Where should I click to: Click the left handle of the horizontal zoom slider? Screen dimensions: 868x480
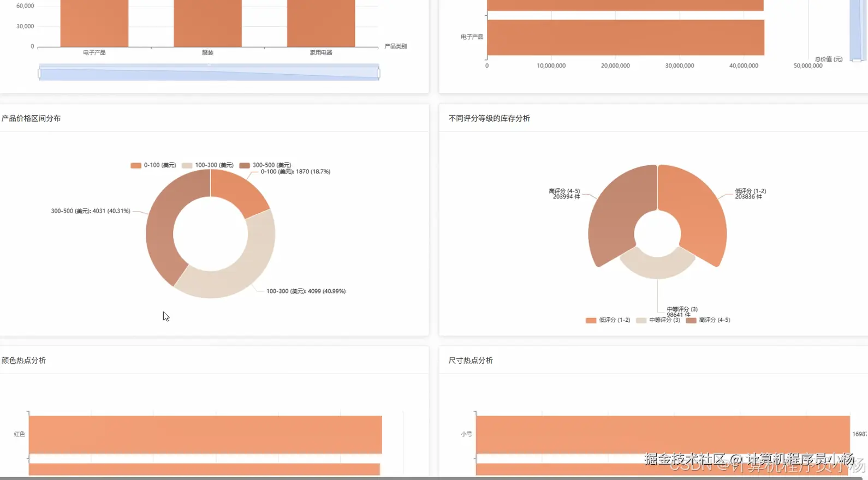(x=39, y=73)
